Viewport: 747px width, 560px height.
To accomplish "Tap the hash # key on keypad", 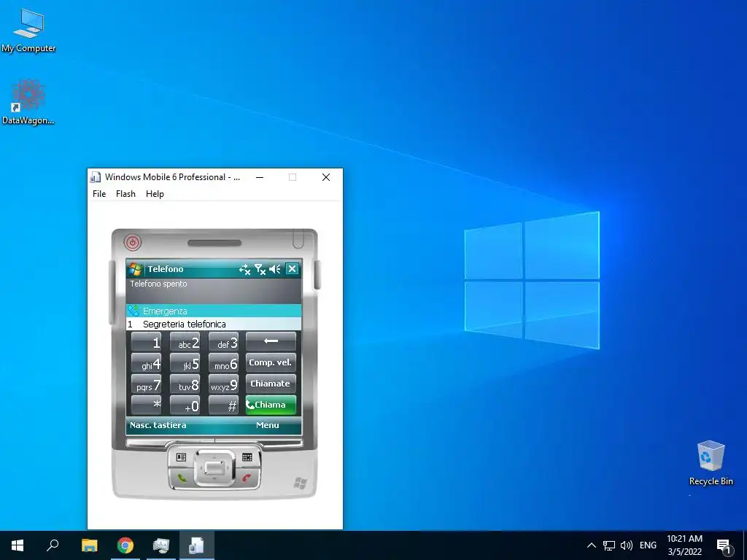I will coord(223,405).
